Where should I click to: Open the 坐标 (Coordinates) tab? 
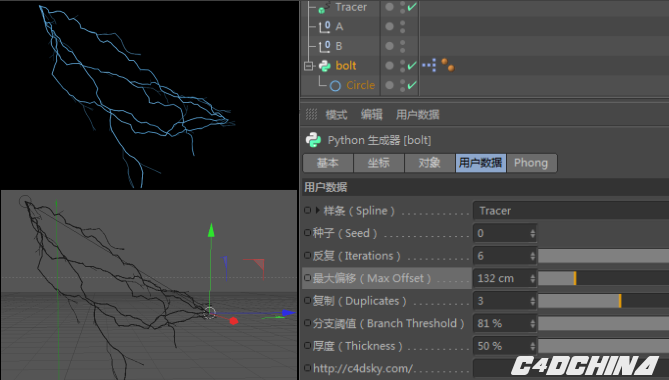pyautogui.click(x=378, y=163)
